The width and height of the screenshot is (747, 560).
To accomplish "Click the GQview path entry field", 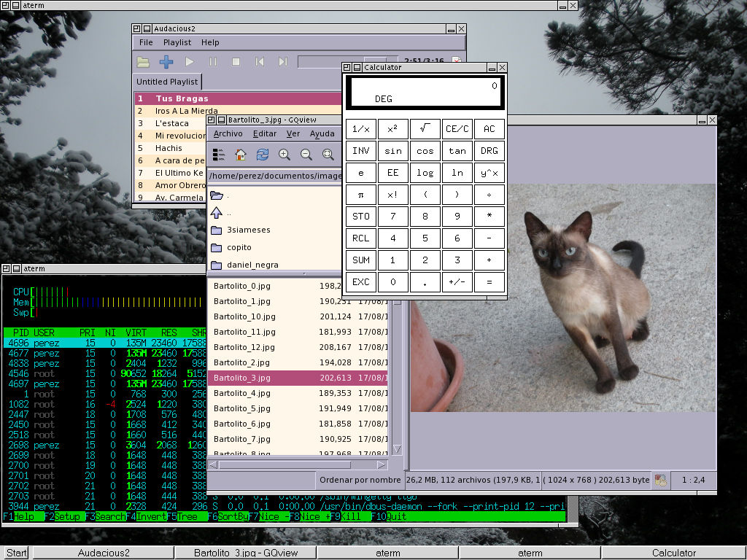I will click(275, 176).
